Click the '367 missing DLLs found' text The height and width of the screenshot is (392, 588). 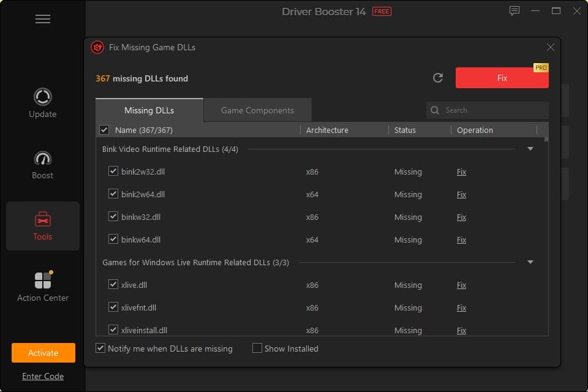point(141,78)
